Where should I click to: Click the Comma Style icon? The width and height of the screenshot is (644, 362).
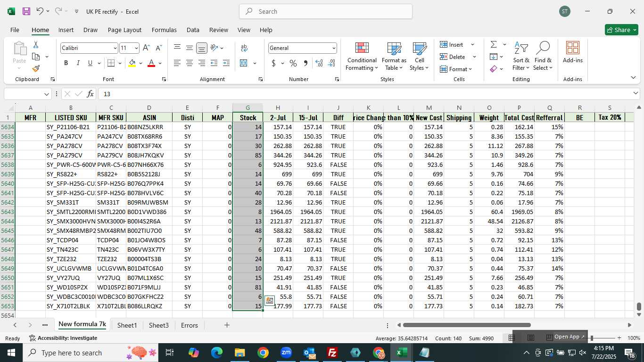tap(305, 63)
